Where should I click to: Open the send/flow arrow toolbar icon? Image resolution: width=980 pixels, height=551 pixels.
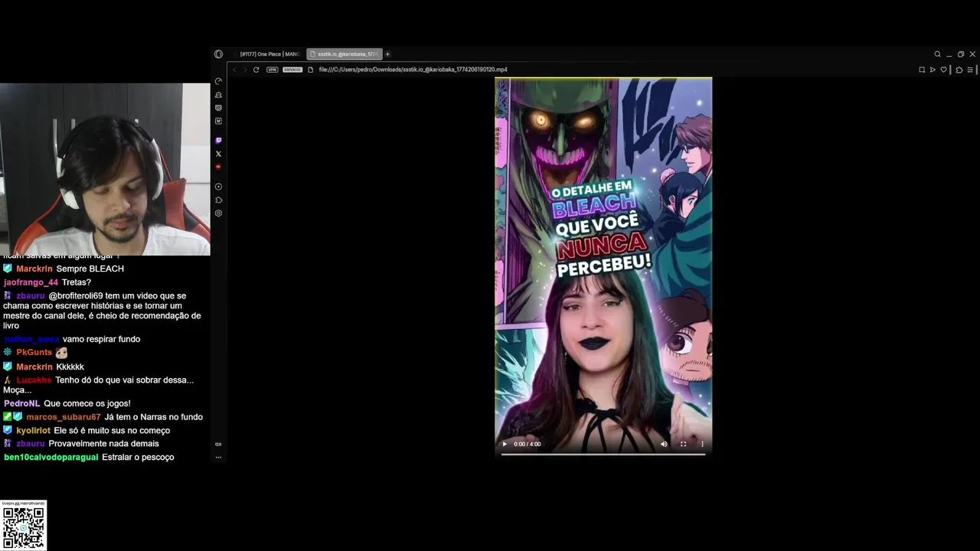(933, 70)
